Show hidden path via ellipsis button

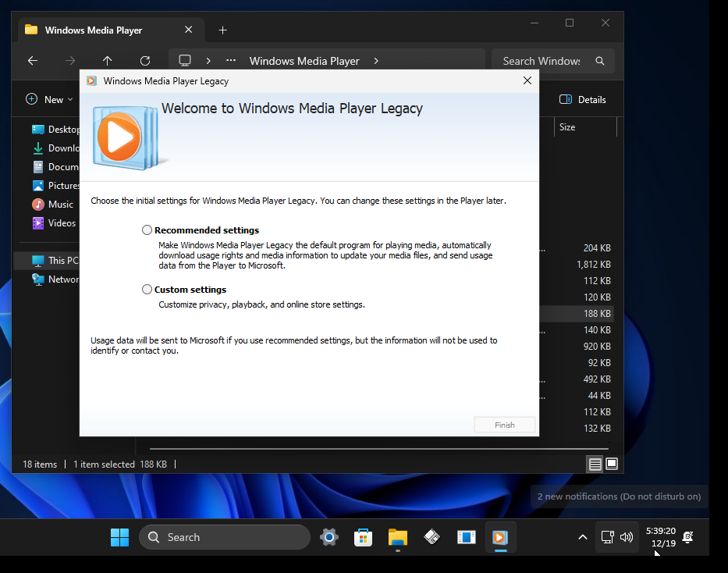[x=231, y=60]
